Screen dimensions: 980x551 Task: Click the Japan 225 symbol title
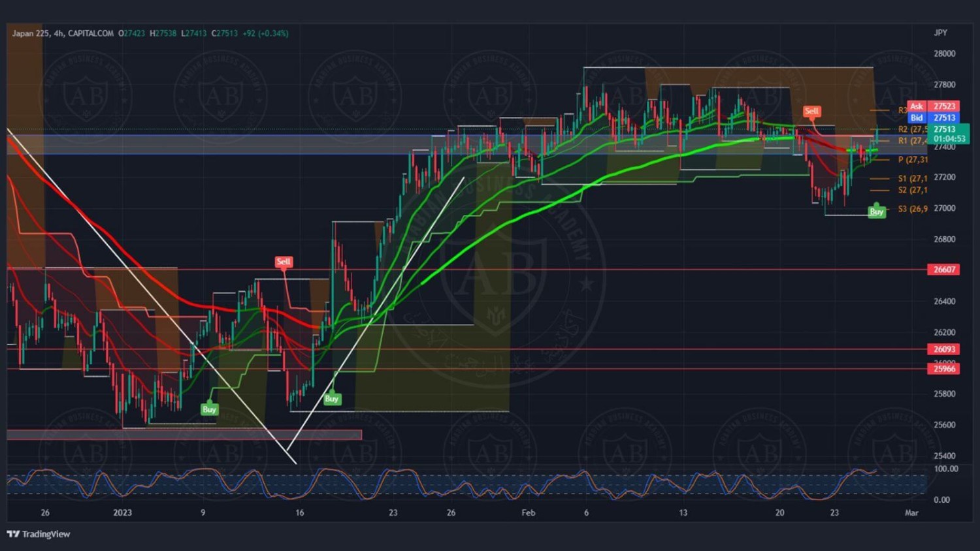(31, 33)
